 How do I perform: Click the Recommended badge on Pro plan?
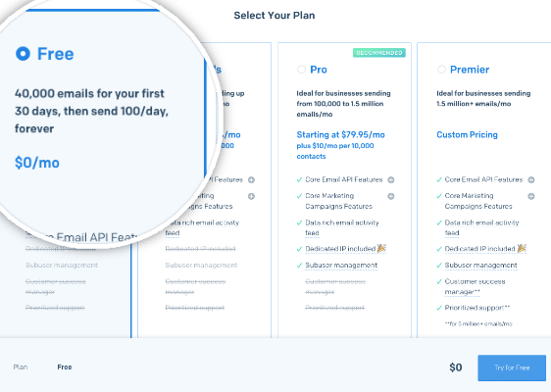coord(379,53)
